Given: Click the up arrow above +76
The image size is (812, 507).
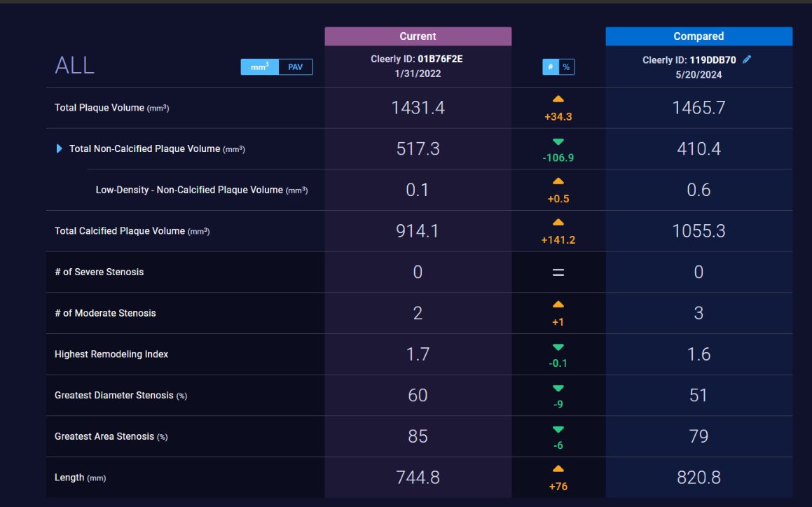Looking at the screenshot, I should tap(558, 468).
